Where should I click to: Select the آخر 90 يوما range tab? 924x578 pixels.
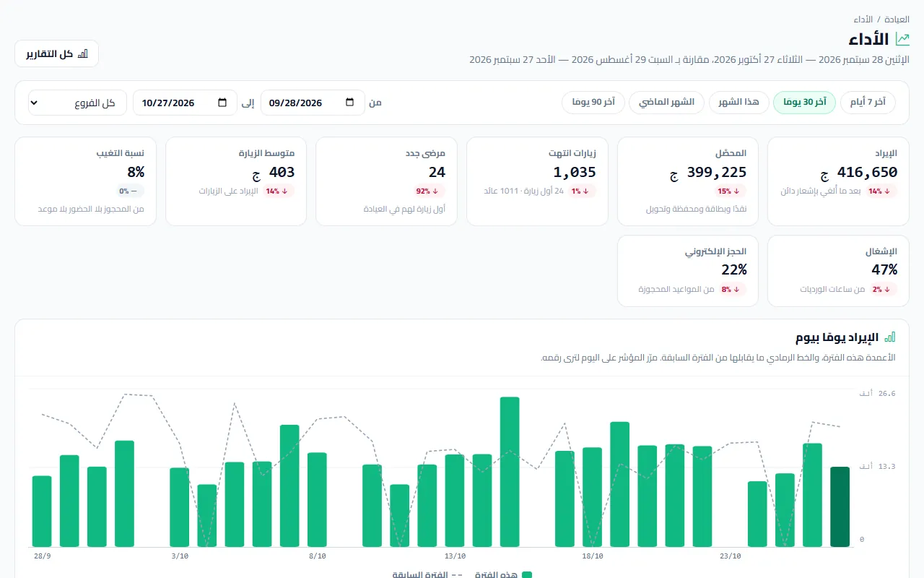pos(593,102)
